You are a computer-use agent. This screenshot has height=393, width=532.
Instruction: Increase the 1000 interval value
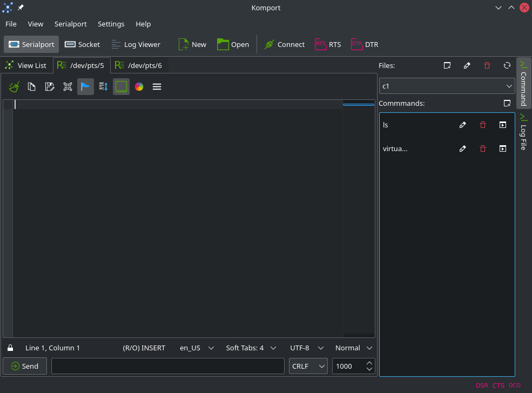point(369,363)
